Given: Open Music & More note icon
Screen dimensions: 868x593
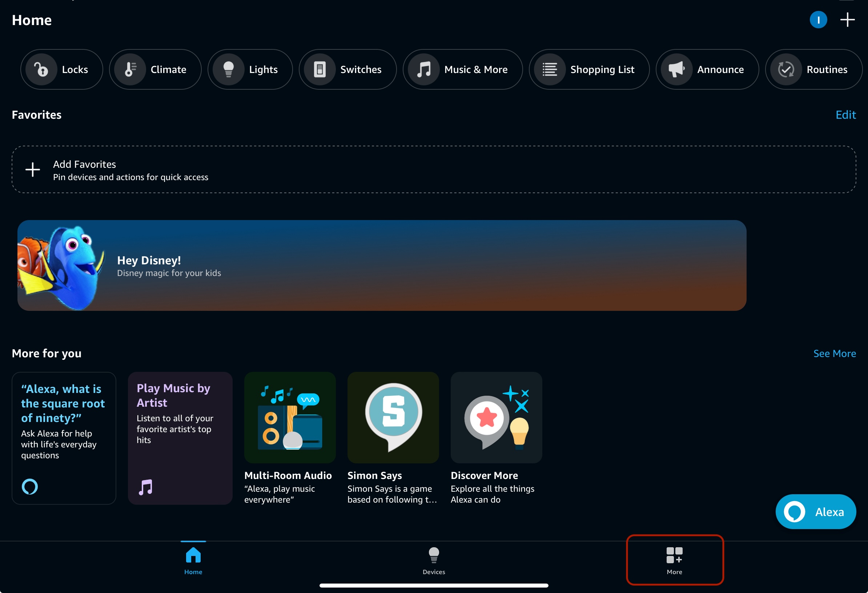Looking at the screenshot, I should click(424, 69).
